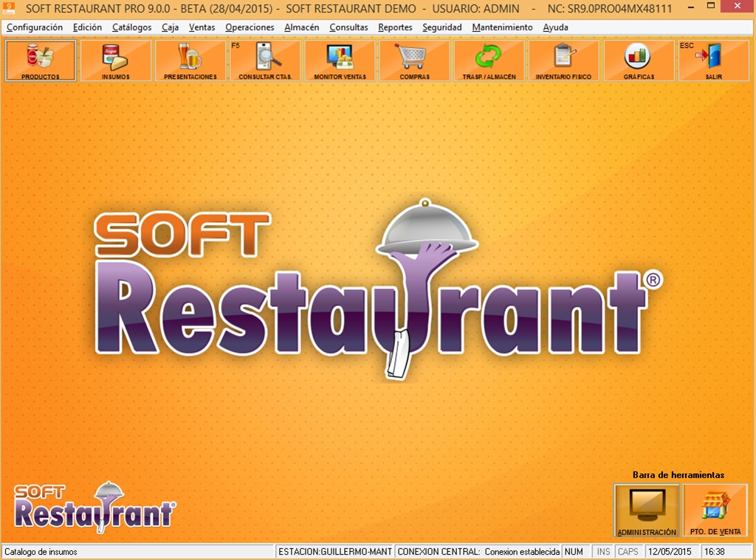The image size is (756, 560).
Task: Open the Ventas menu
Action: [x=202, y=27]
